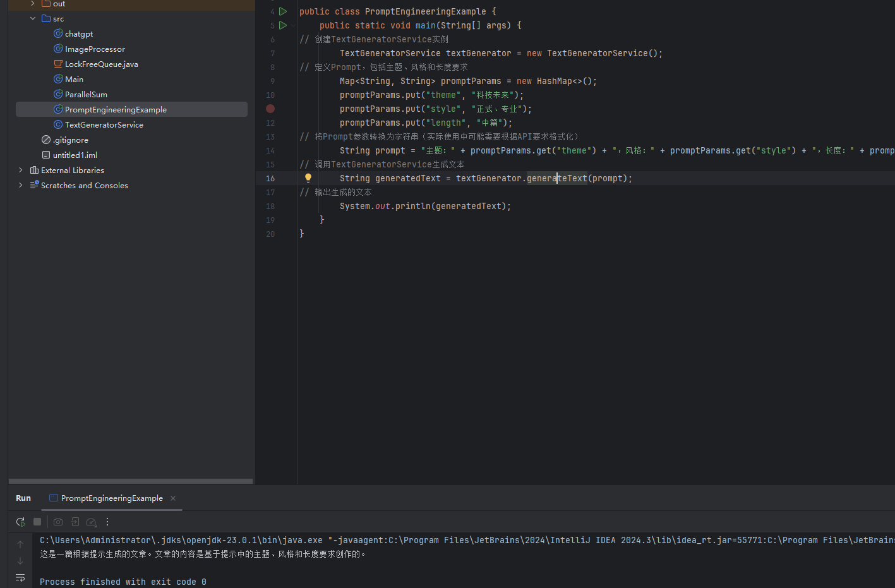The image size is (895, 588).
Task: Open the profiler gauge icon
Action: point(91,522)
